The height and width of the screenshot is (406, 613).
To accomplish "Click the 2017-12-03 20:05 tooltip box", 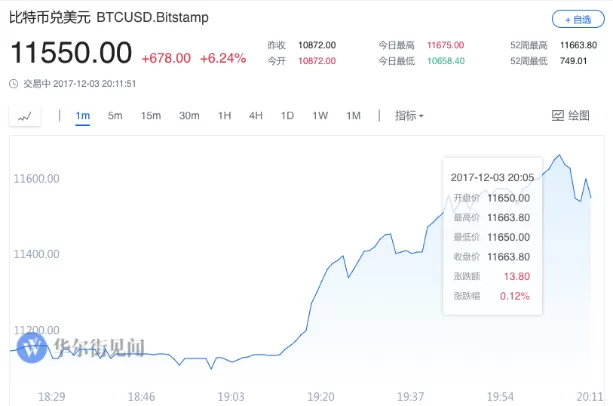I will click(493, 236).
